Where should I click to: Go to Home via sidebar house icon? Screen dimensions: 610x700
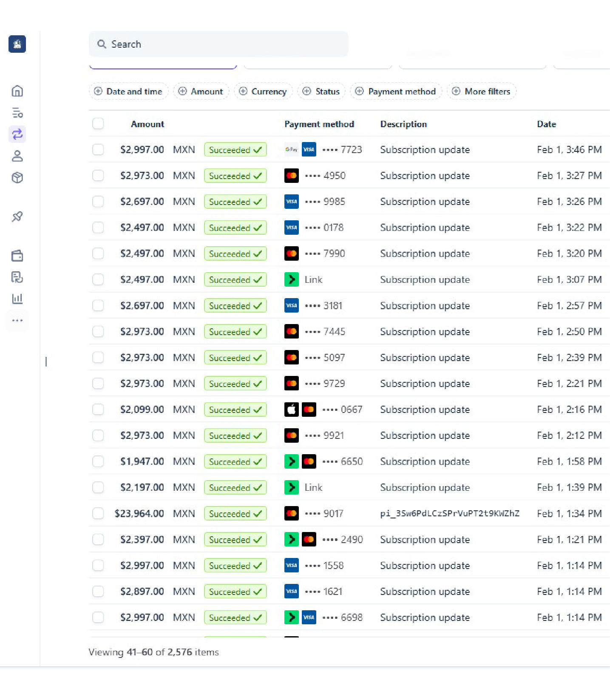pos(17,91)
